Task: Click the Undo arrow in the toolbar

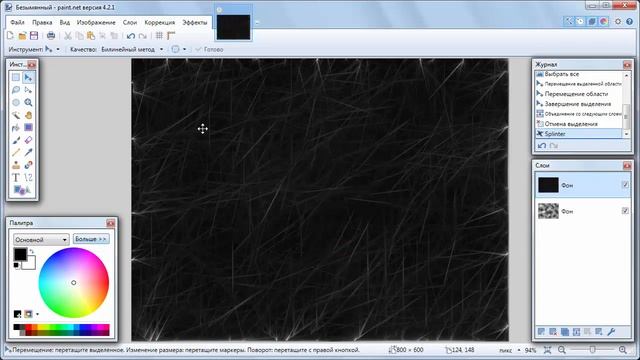Action: (131, 36)
